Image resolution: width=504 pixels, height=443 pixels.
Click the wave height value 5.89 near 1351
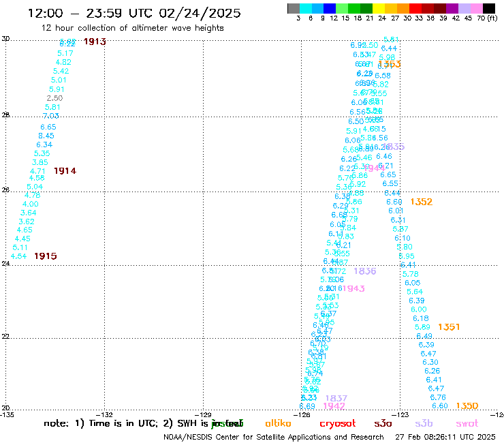pos(422,327)
